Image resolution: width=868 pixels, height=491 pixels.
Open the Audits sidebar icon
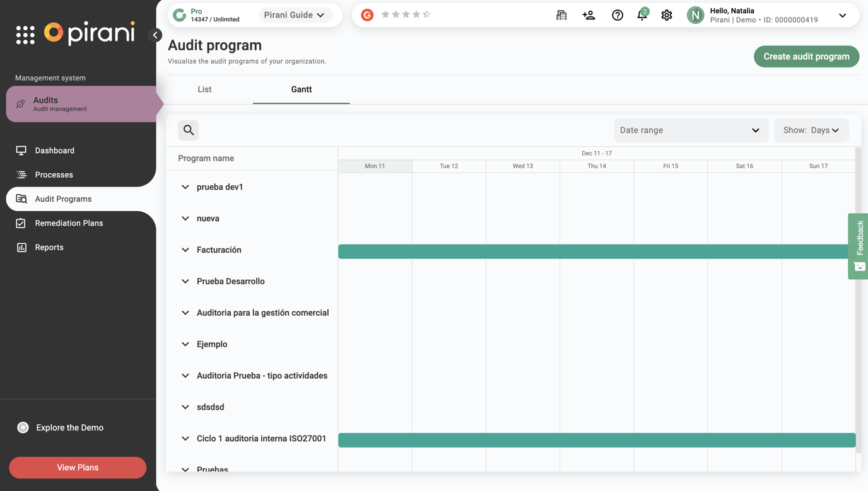point(20,102)
